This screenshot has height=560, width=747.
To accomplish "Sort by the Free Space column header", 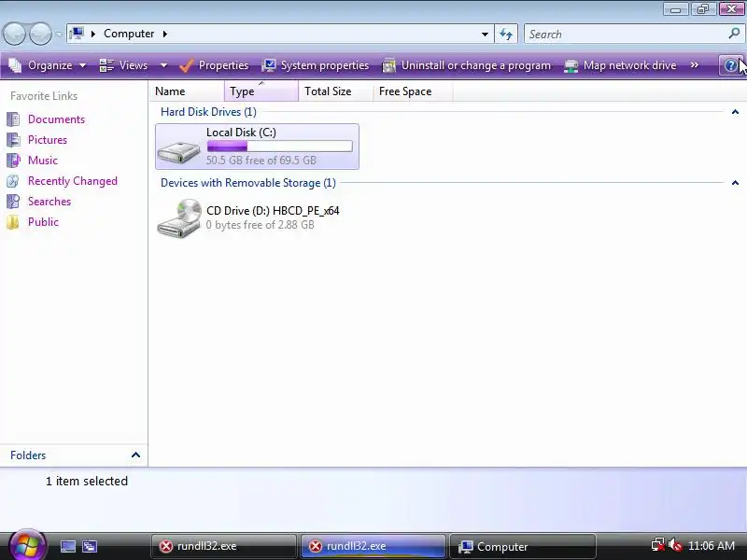I will pos(413,91).
